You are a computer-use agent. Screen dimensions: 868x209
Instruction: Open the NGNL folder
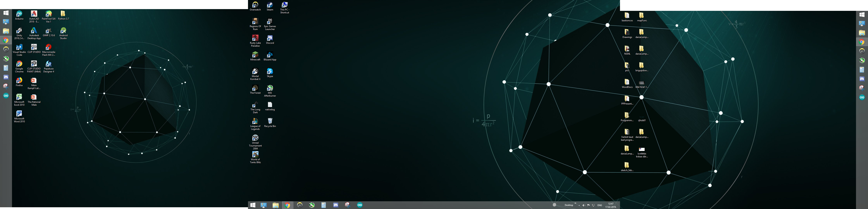tap(627, 51)
